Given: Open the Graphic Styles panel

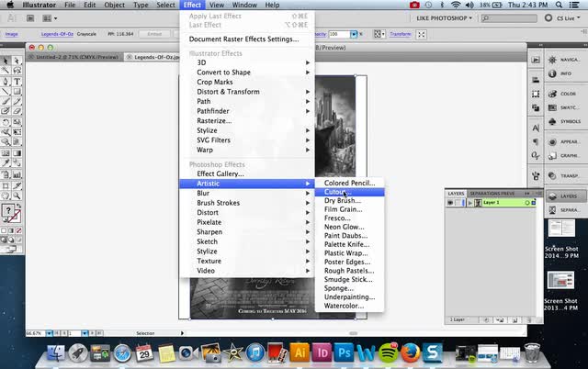Looking at the screenshot, I should point(563,156).
